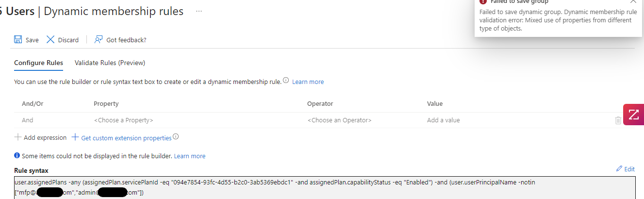Close the Failed to save notification
This screenshot has width=644, height=199.
pos(633,2)
